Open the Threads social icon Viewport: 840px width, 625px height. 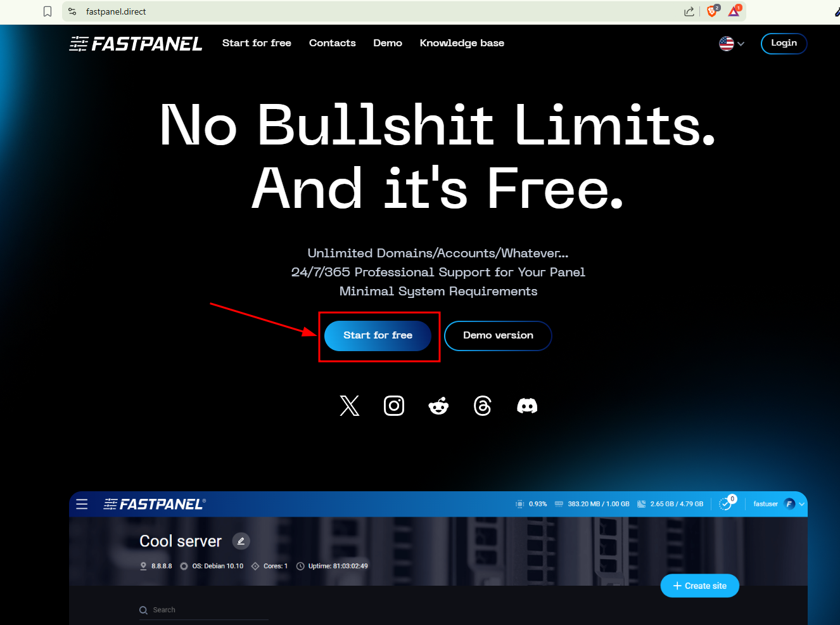pyautogui.click(x=483, y=406)
